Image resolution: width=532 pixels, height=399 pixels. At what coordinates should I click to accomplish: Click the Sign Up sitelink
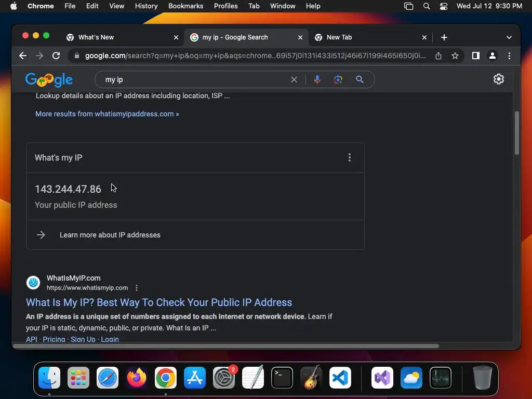click(83, 339)
